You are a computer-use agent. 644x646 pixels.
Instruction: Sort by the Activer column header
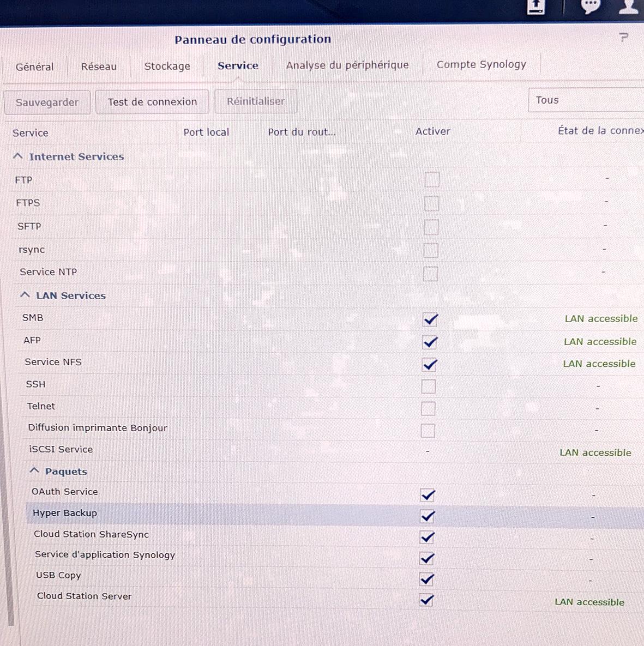tap(432, 131)
